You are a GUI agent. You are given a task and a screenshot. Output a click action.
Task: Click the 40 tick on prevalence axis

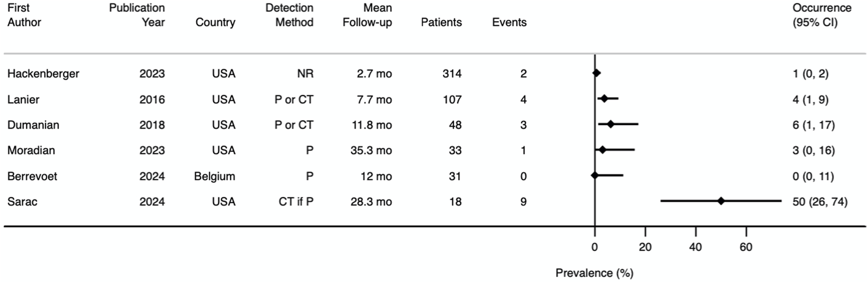pyautogui.click(x=695, y=247)
